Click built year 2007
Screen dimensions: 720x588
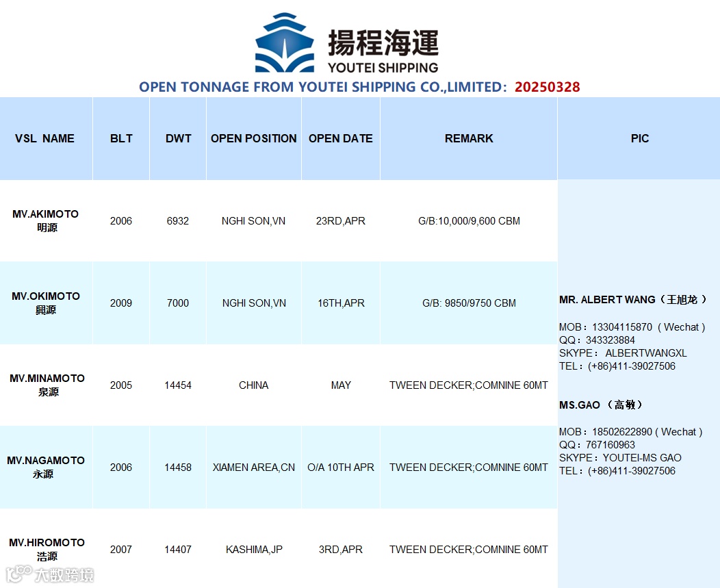[120, 550]
